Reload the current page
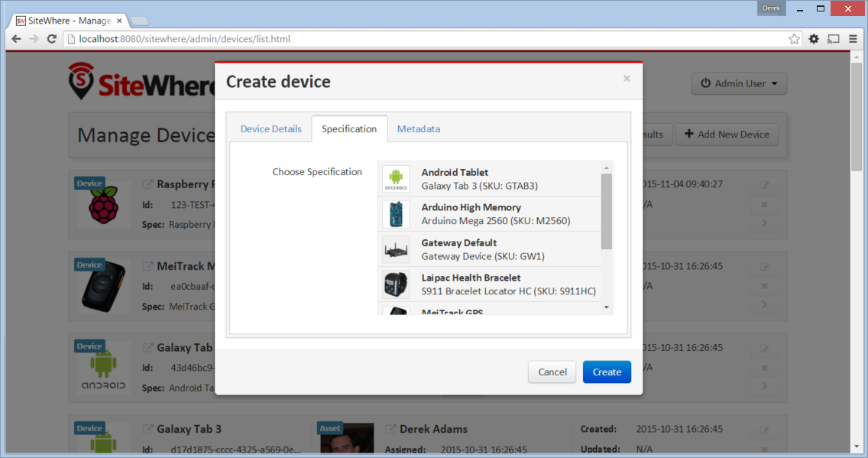 click(52, 39)
